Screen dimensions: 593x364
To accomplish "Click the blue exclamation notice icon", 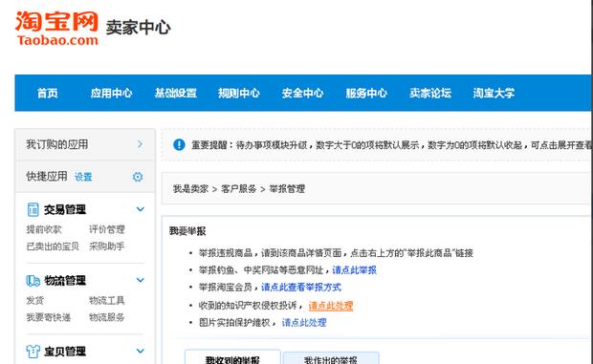I will 179,144.
